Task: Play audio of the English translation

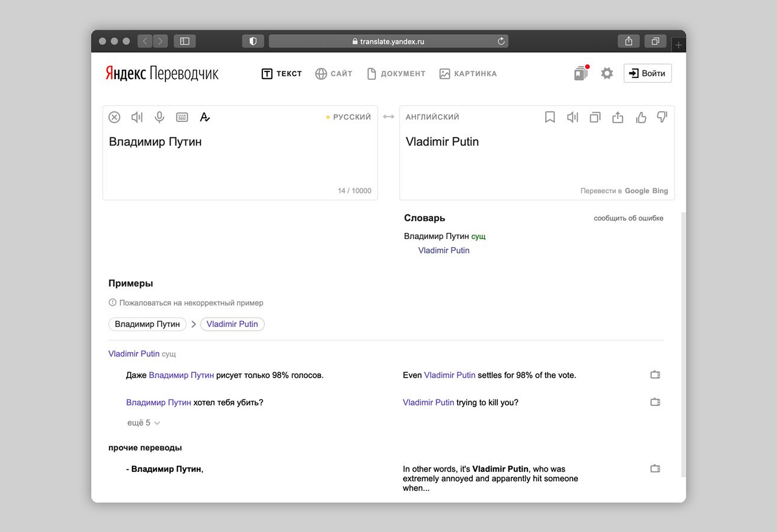Action: point(572,117)
